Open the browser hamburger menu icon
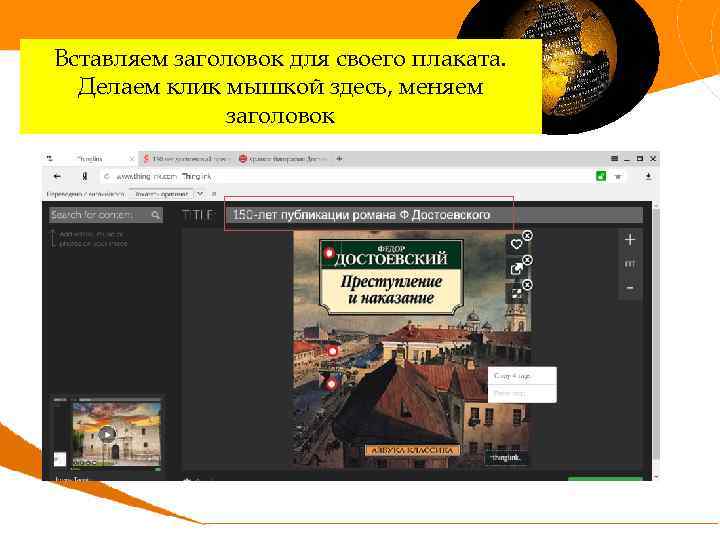The image size is (720, 540). click(x=614, y=159)
